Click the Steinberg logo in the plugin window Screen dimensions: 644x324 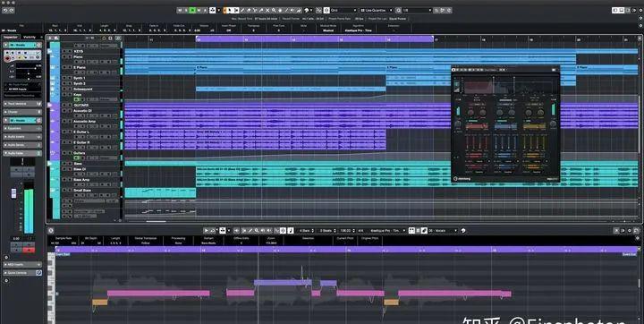[463, 178]
